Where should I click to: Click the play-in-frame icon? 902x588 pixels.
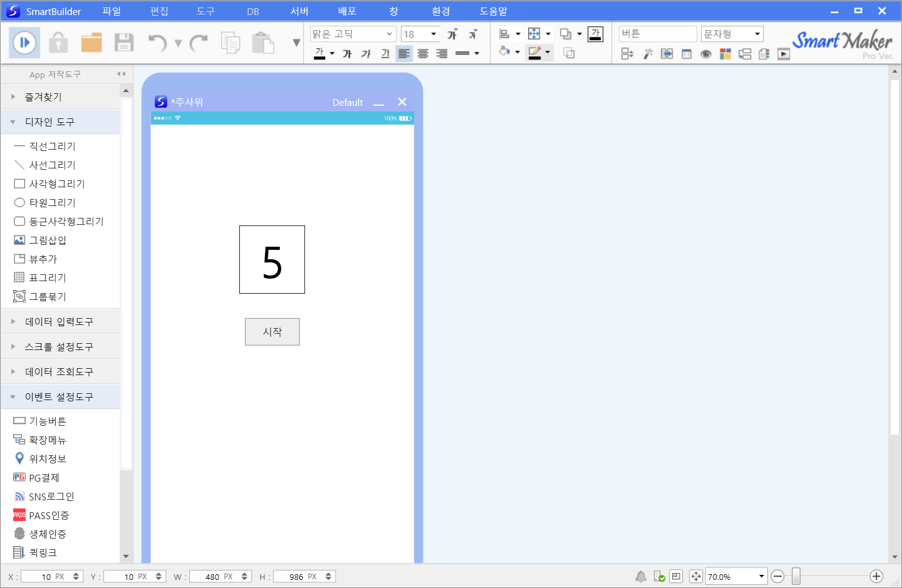click(x=784, y=54)
